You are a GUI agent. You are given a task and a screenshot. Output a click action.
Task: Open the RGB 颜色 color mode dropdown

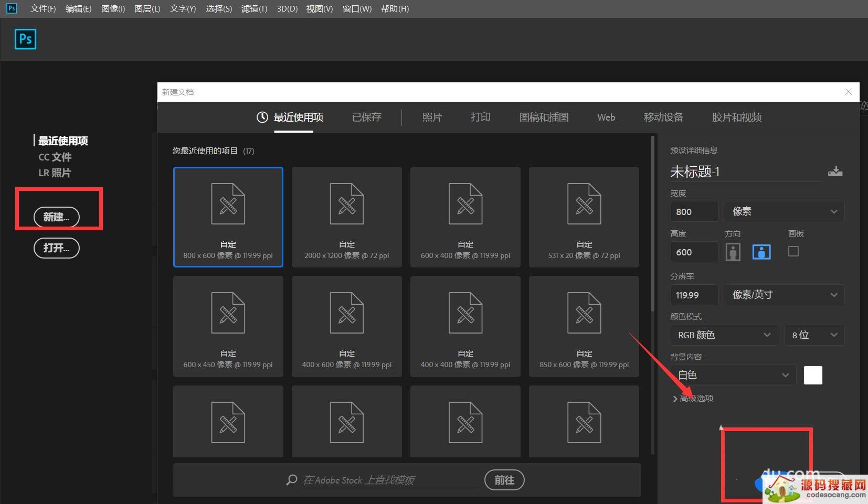tap(724, 335)
